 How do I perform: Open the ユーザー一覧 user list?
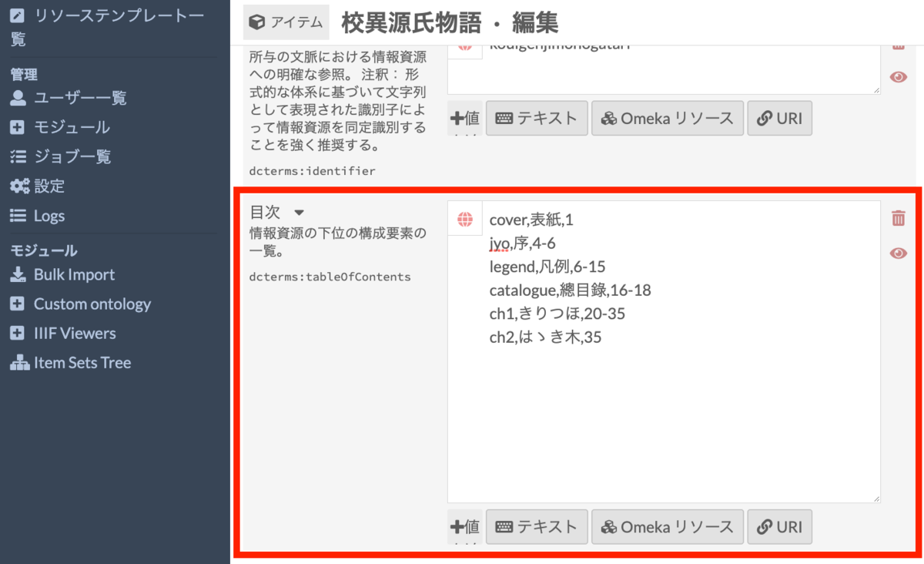(x=80, y=98)
